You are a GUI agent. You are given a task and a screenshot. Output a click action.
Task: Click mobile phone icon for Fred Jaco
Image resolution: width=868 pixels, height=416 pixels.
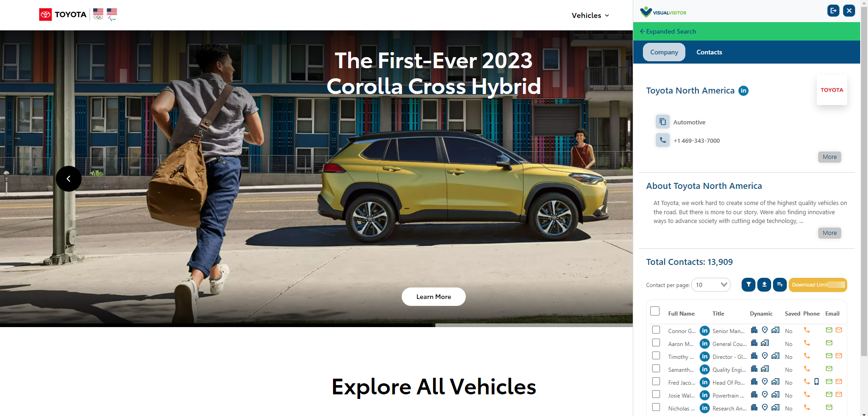pos(817,381)
